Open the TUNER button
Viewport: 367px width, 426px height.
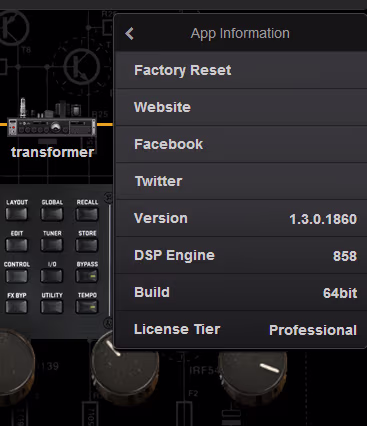(52, 245)
